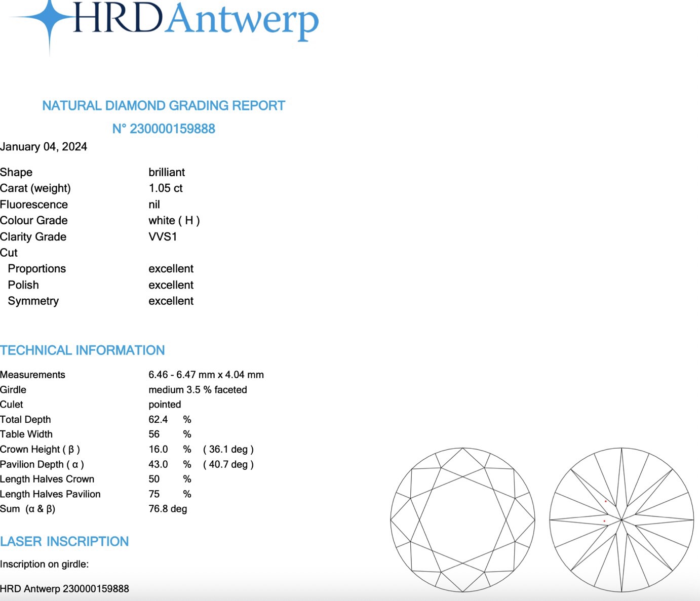Click the Crown Height ( β ) label
The image size is (700, 601).
point(40,449)
